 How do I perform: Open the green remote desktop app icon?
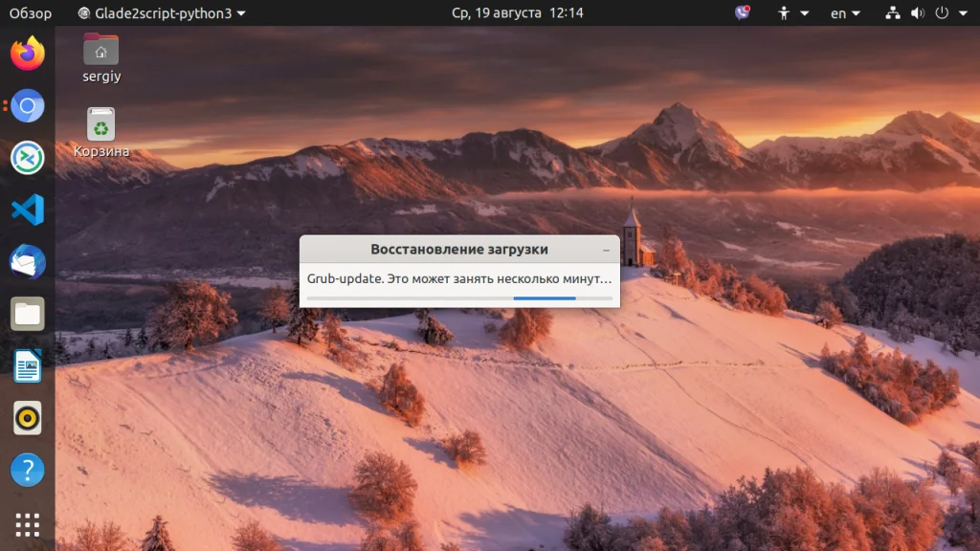(28, 158)
